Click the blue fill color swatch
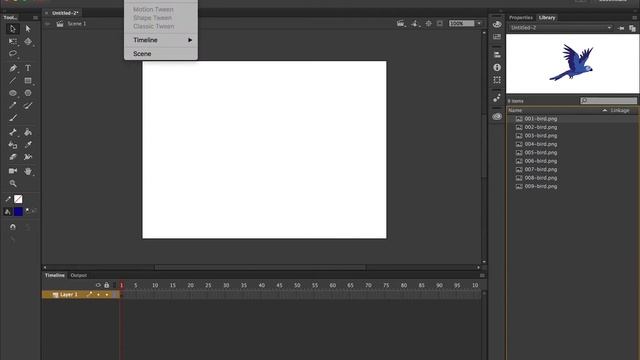This screenshot has height=360, width=640. (18, 211)
